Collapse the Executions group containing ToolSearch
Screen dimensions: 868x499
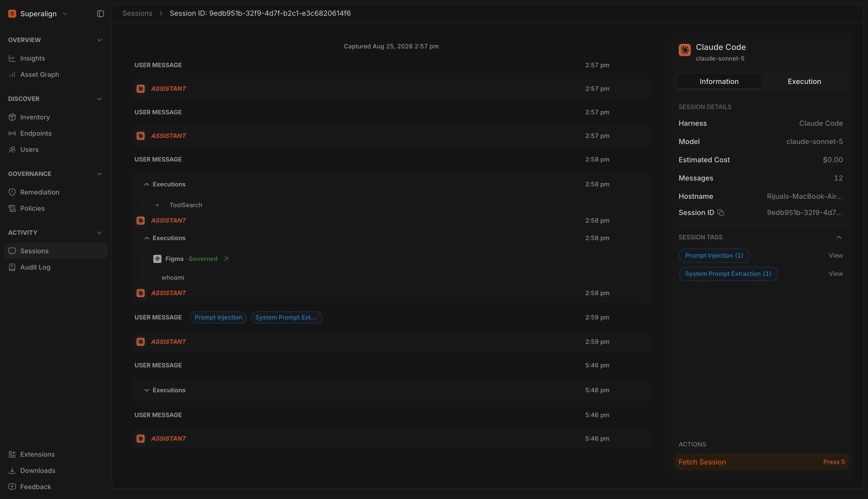(146, 184)
